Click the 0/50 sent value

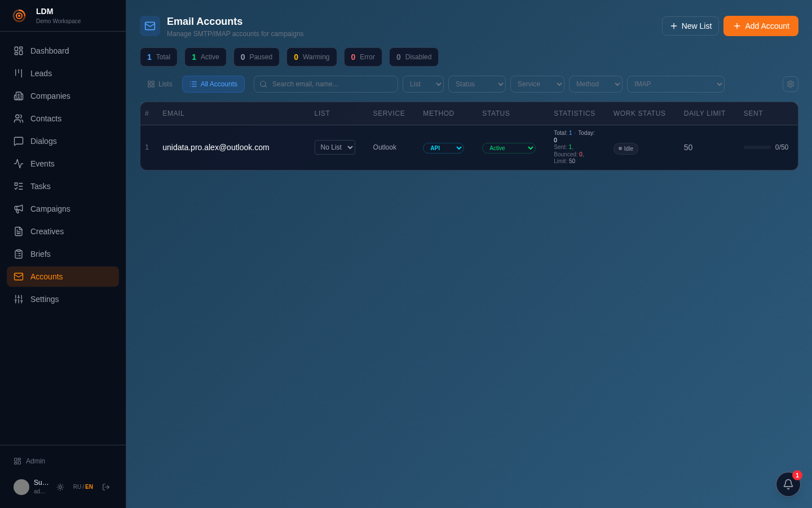coord(782,147)
